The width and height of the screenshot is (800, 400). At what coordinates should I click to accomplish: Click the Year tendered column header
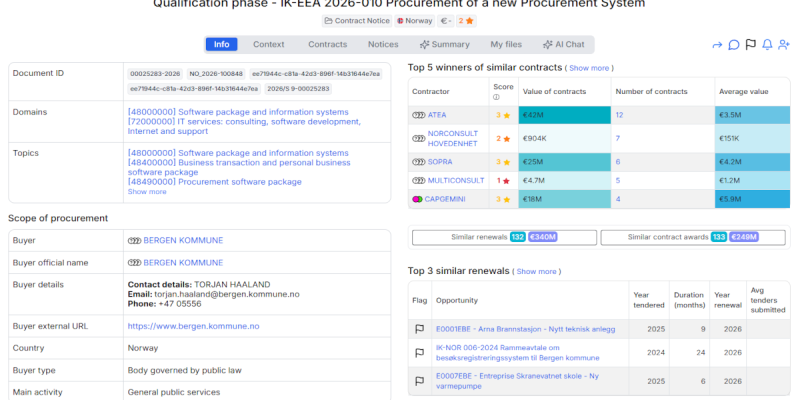[x=649, y=300]
